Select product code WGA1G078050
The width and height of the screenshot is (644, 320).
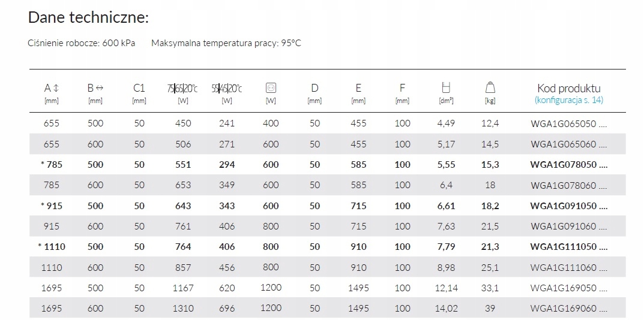(x=568, y=164)
